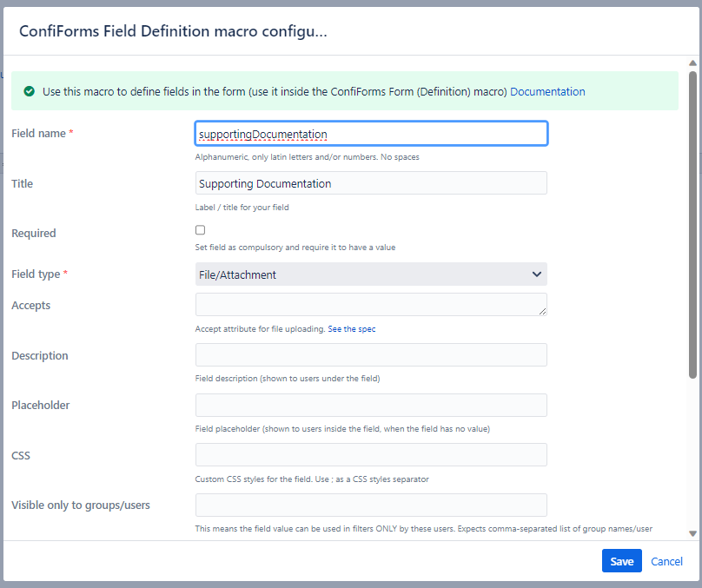Click the Placeholder input field

click(371, 405)
